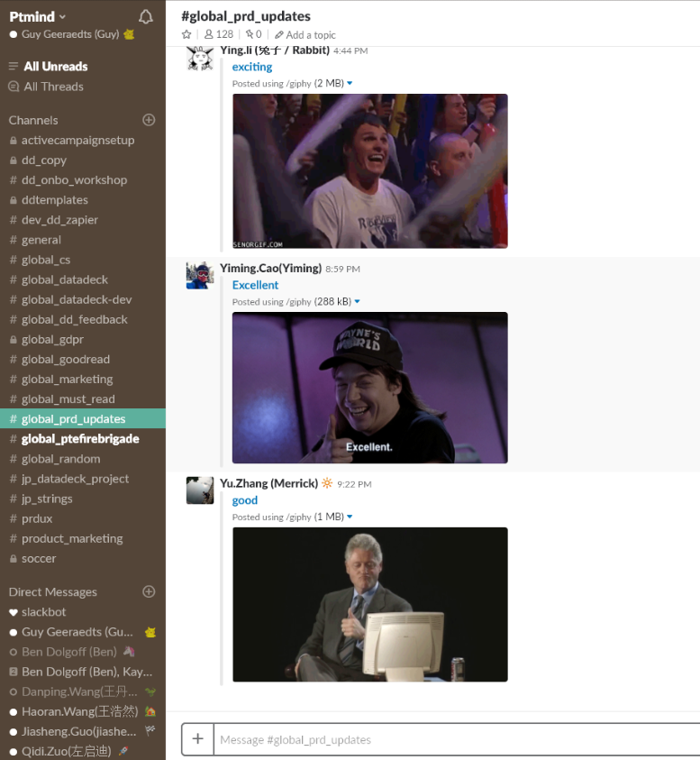Open Danping.Wang direct message

click(x=83, y=691)
